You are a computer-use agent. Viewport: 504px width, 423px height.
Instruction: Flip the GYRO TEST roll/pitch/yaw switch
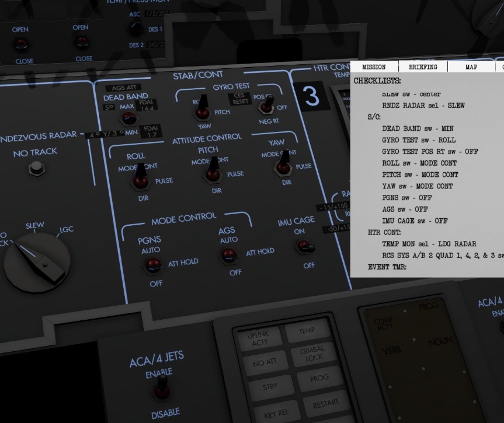202,107
